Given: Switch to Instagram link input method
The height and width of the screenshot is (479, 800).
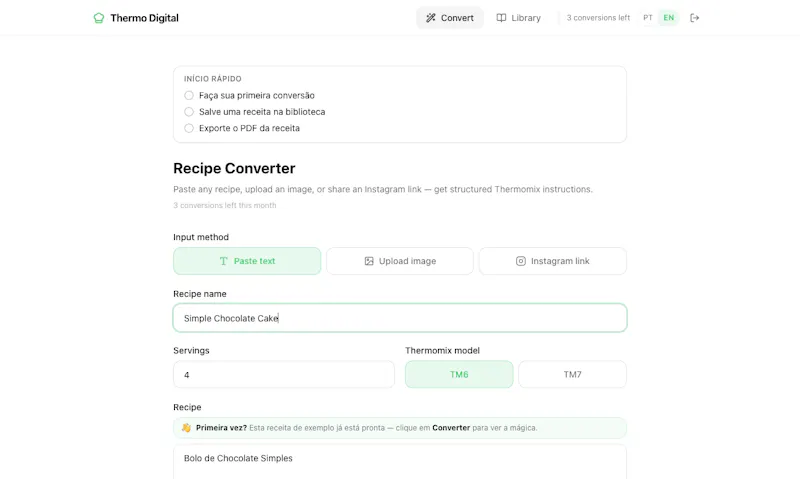Looking at the screenshot, I should click(553, 261).
